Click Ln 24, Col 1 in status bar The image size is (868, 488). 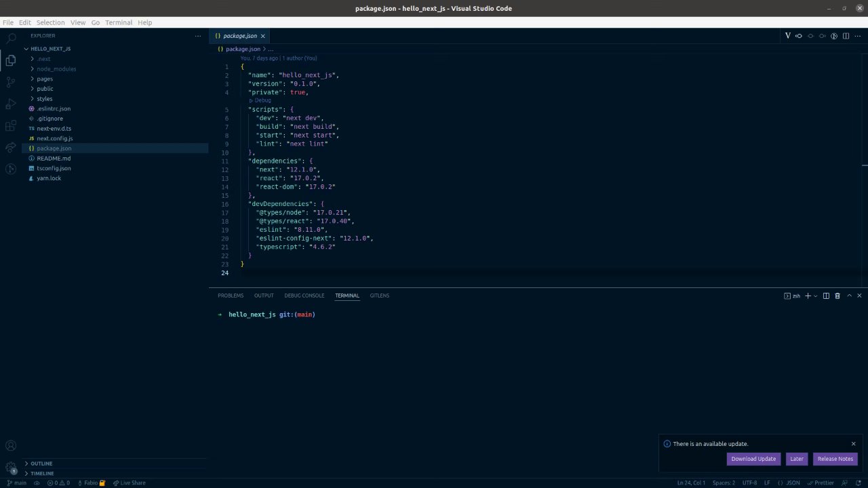[691, 483]
